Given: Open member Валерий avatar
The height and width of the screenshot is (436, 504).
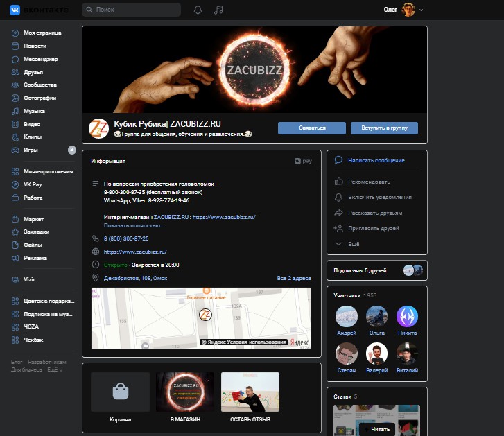Looking at the screenshot, I should [376, 354].
